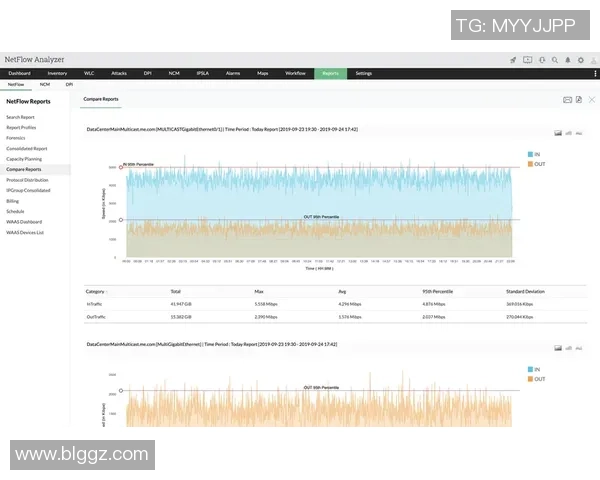Click the rocket quick-launch icon in header
This screenshot has width=600, height=480.
tap(513, 60)
